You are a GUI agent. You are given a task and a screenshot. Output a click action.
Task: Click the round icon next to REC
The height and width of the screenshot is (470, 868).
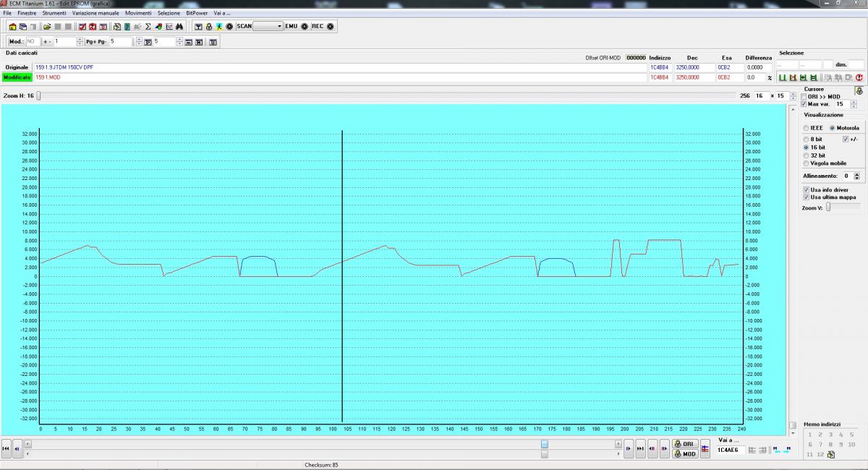click(330, 27)
